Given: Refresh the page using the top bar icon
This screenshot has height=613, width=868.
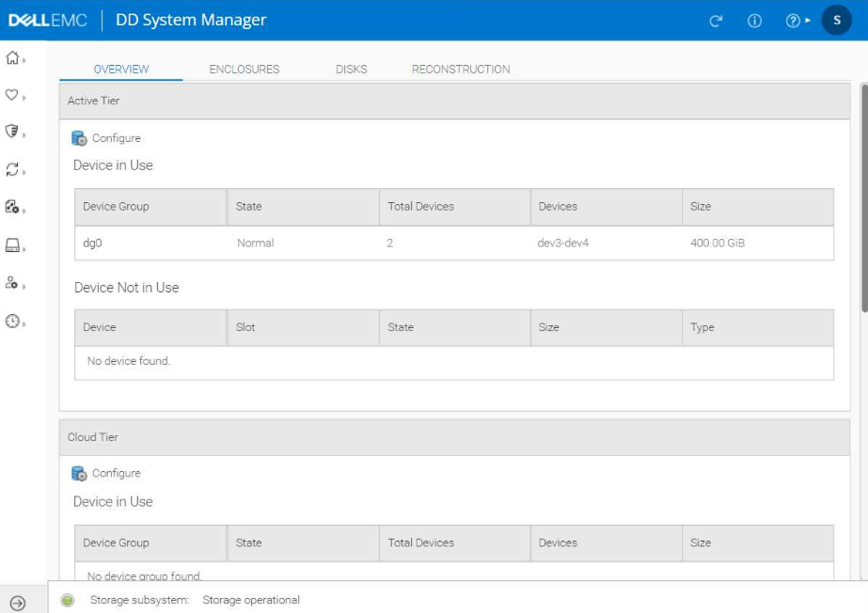Looking at the screenshot, I should (716, 21).
